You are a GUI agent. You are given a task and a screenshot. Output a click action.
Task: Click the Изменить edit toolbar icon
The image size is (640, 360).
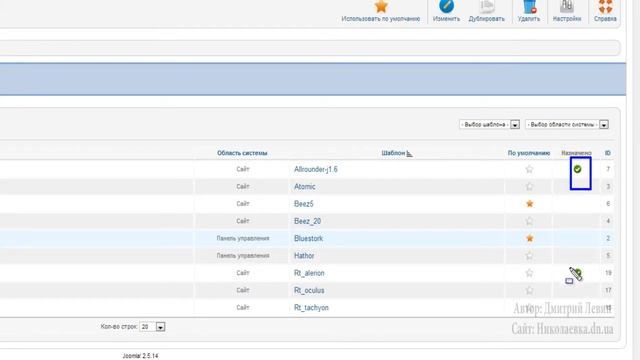tap(446, 7)
